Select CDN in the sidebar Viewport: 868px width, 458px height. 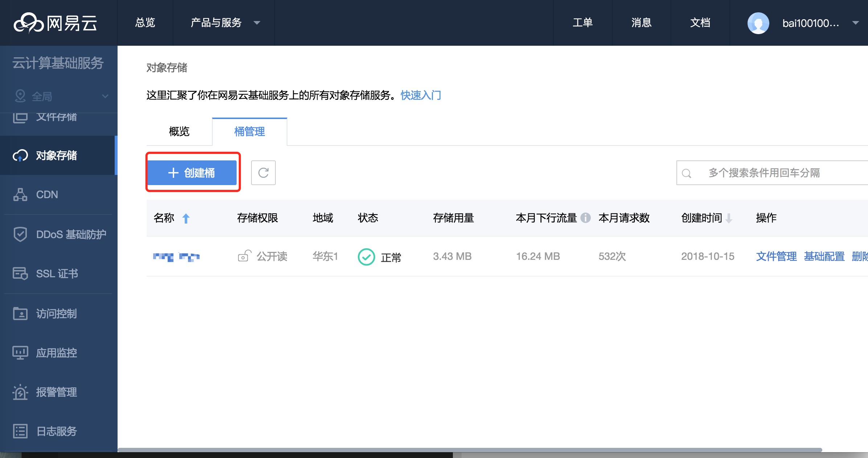[x=58, y=195]
